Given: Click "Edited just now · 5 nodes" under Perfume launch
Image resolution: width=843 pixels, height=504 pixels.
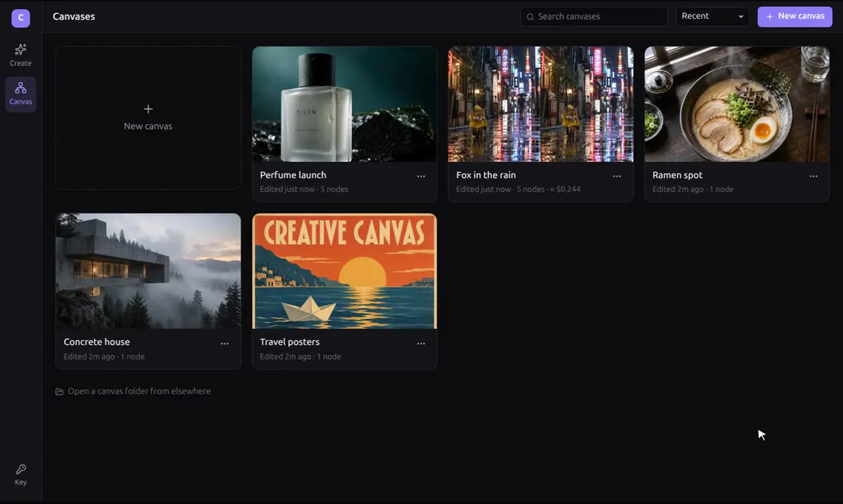Looking at the screenshot, I should click(304, 190).
